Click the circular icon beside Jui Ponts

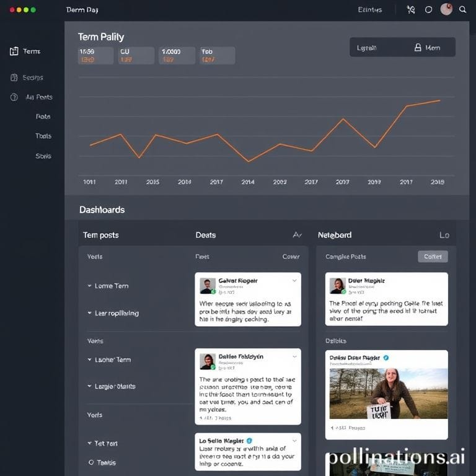(x=14, y=97)
